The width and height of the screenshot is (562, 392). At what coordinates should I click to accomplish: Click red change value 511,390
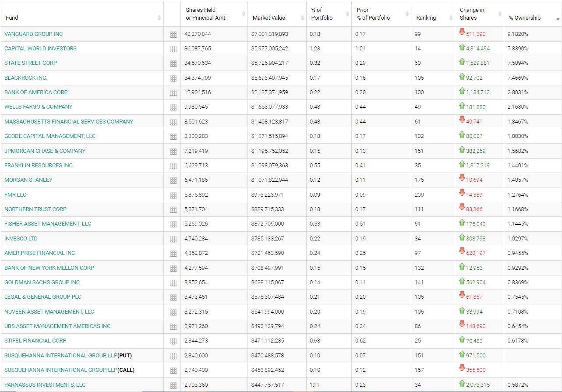tap(476, 34)
